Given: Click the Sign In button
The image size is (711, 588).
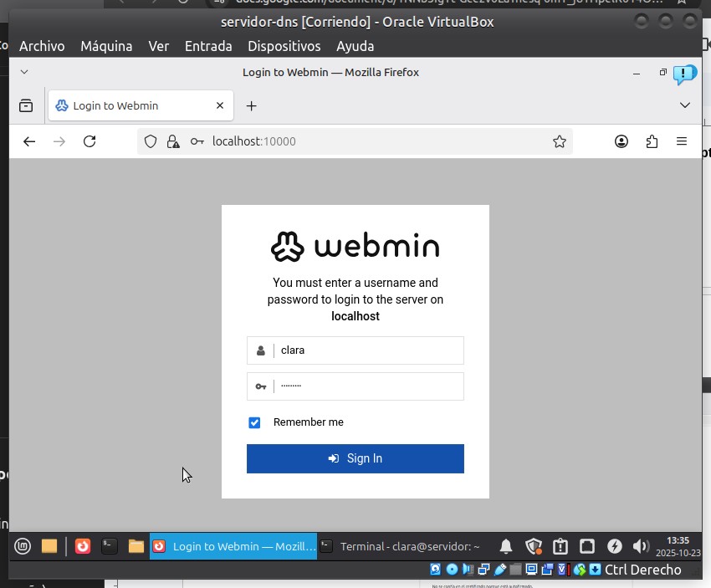Looking at the screenshot, I should 355,458.
